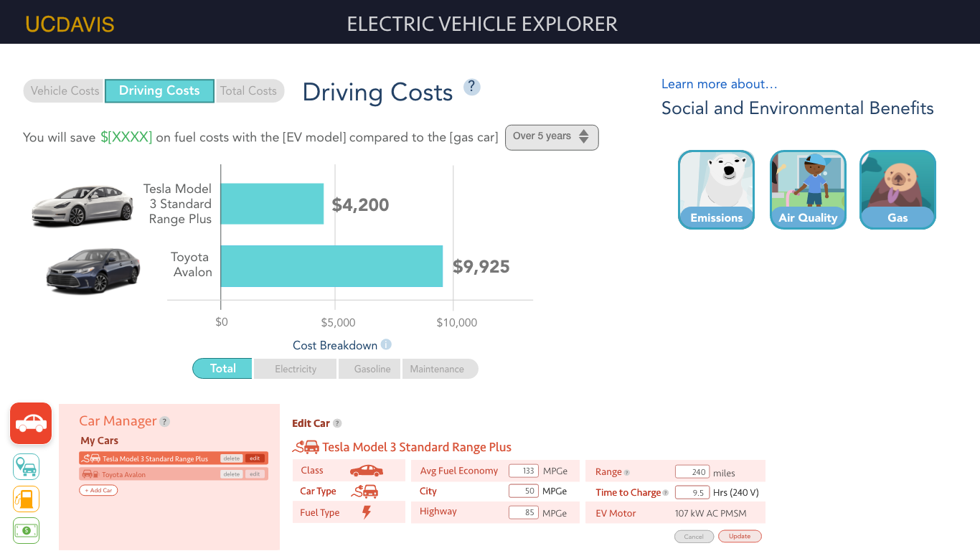
Task: Click the EV icon beside Tesla in My Cars
Action: click(x=91, y=458)
